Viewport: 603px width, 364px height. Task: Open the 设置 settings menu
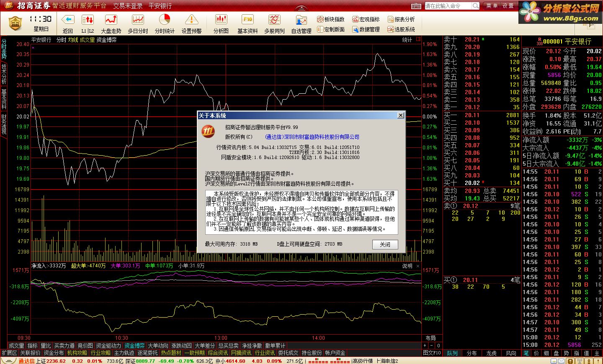click(508, 6)
